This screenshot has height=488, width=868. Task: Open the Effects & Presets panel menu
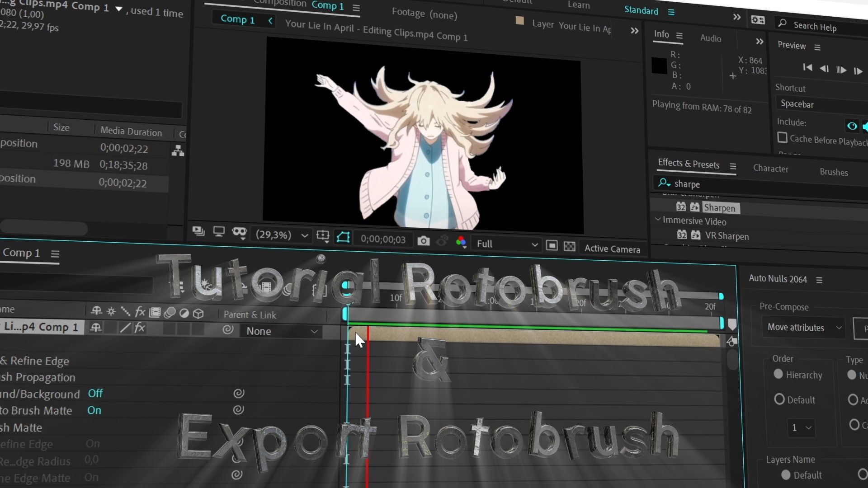pos(733,166)
